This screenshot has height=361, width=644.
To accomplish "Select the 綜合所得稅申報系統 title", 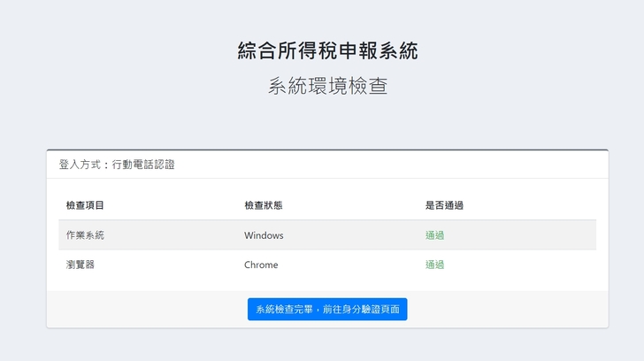I will click(327, 51).
